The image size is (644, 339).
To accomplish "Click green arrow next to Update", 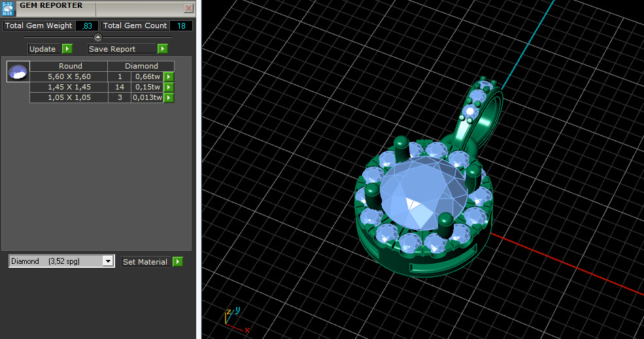I will tap(67, 49).
